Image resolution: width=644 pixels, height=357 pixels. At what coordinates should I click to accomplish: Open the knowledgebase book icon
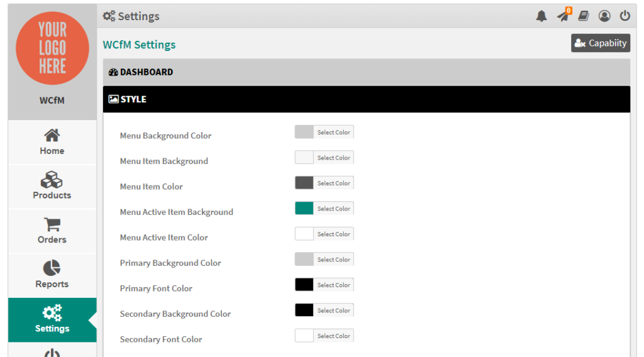pyautogui.click(x=584, y=16)
